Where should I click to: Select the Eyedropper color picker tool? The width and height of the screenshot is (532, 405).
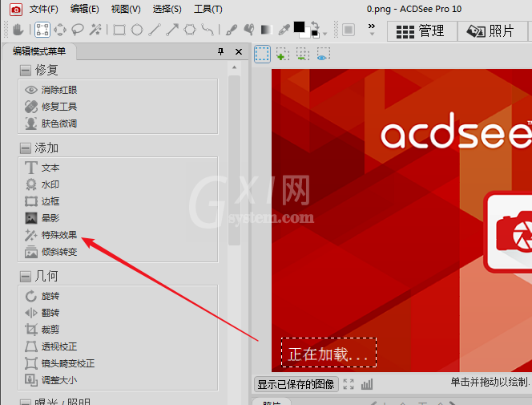[x=284, y=30]
